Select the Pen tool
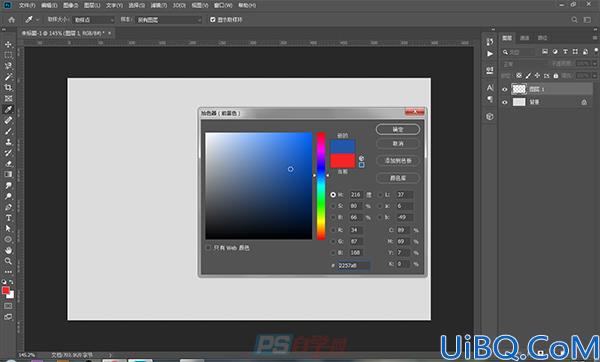Image resolution: width=600 pixels, height=362 pixels. (8, 207)
